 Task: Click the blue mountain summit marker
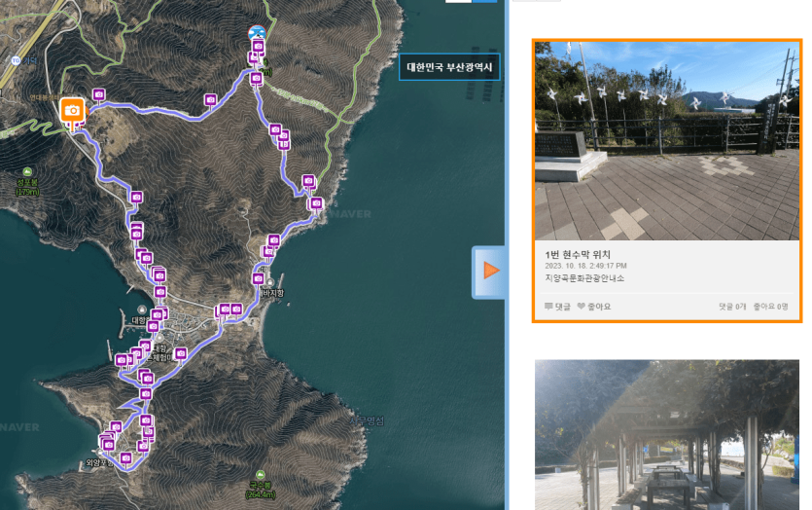(x=257, y=34)
